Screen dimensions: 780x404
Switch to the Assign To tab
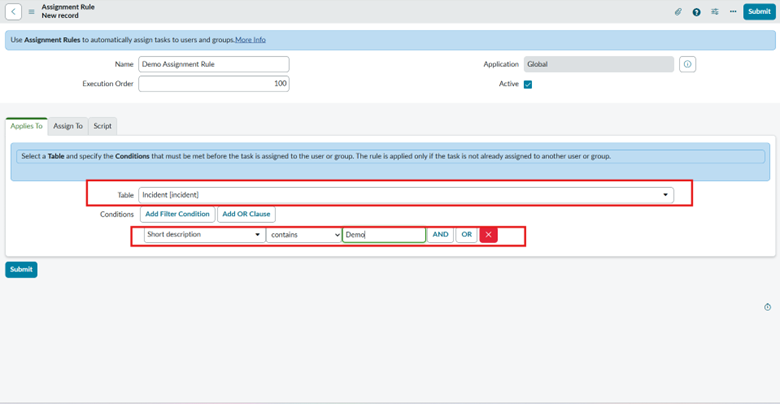[68, 126]
